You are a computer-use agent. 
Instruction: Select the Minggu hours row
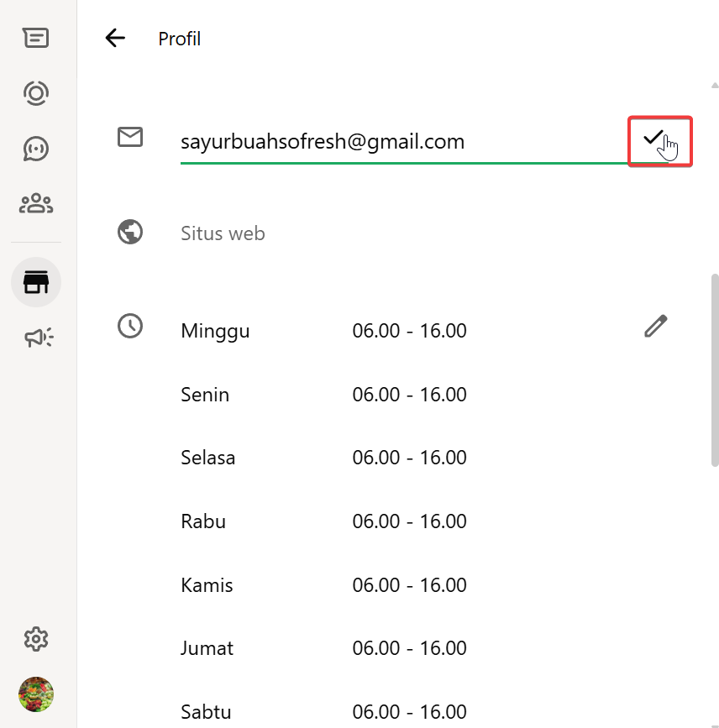pyautogui.click(x=323, y=331)
